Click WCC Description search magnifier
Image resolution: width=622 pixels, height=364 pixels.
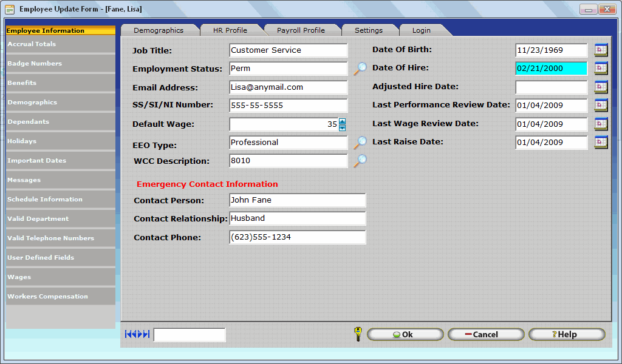pyautogui.click(x=360, y=161)
